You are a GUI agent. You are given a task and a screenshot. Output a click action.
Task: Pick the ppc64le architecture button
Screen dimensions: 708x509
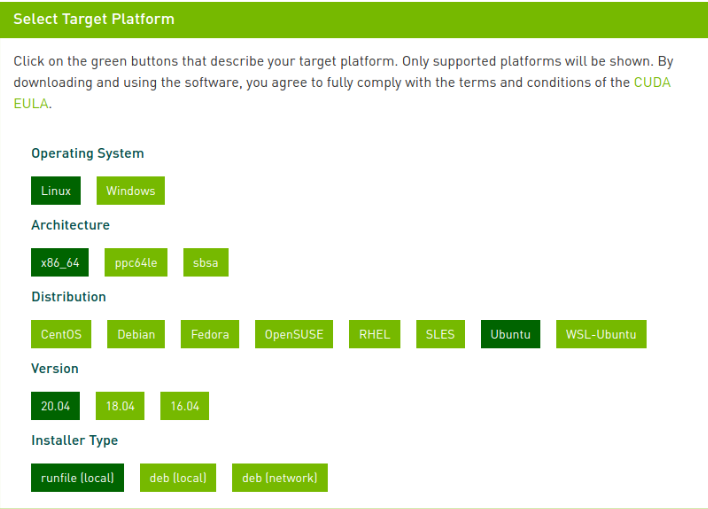pos(136,262)
